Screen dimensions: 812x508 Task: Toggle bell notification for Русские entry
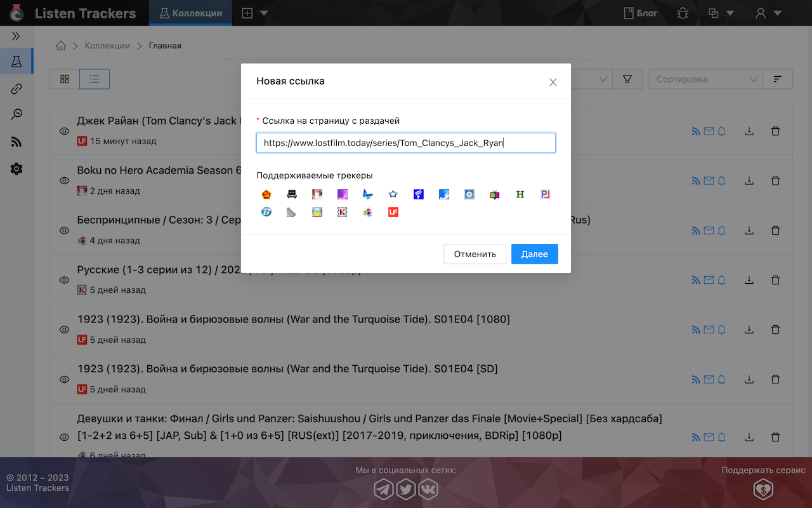(x=721, y=280)
